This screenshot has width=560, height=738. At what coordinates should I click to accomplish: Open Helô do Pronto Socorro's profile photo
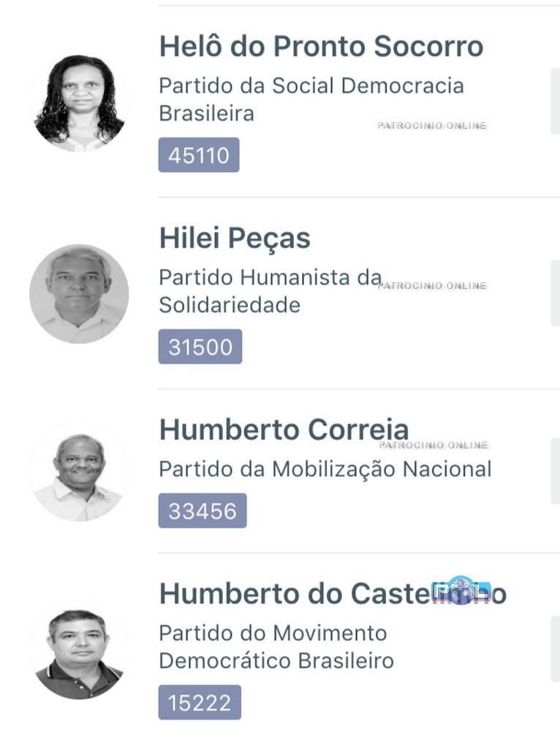click(79, 102)
